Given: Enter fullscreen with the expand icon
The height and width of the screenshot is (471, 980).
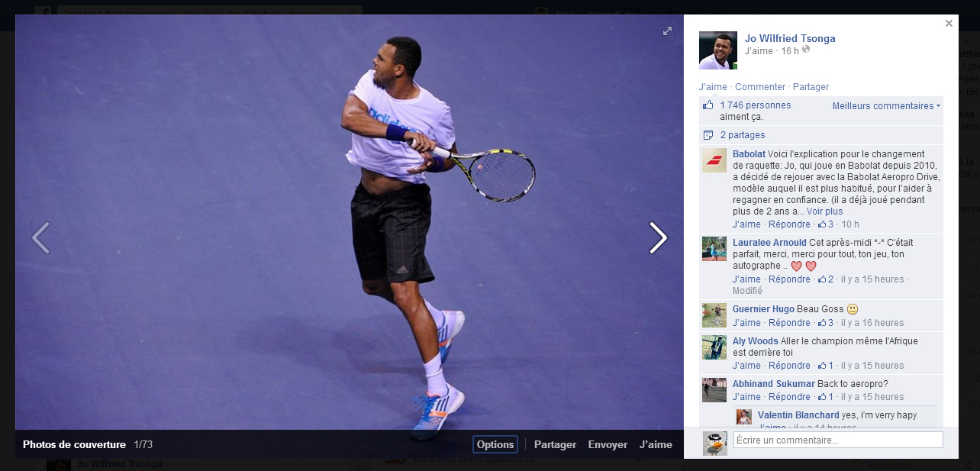Looking at the screenshot, I should [x=667, y=31].
